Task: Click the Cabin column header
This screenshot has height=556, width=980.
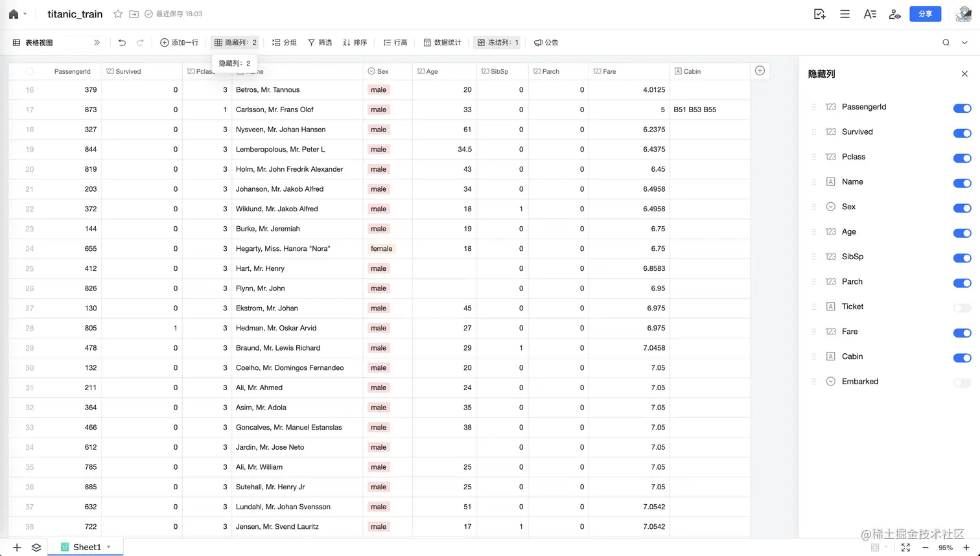Action: click(x=710, y=71)
